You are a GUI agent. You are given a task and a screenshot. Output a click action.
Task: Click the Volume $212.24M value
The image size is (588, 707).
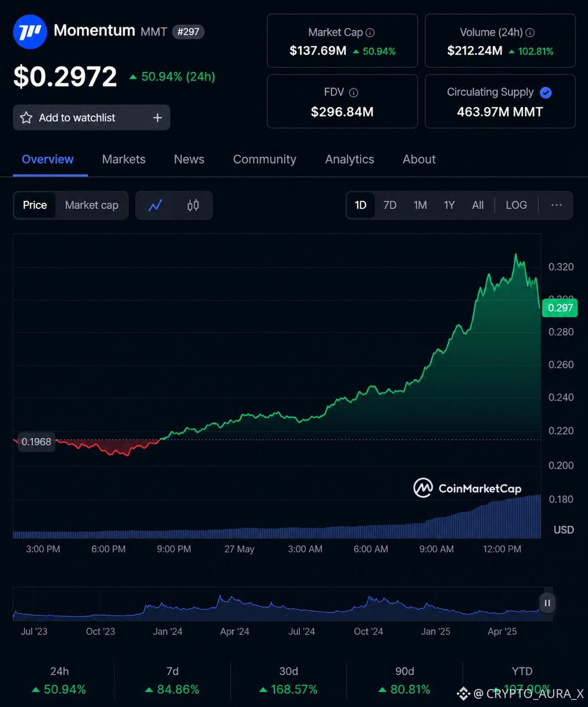tap(475, 51)
